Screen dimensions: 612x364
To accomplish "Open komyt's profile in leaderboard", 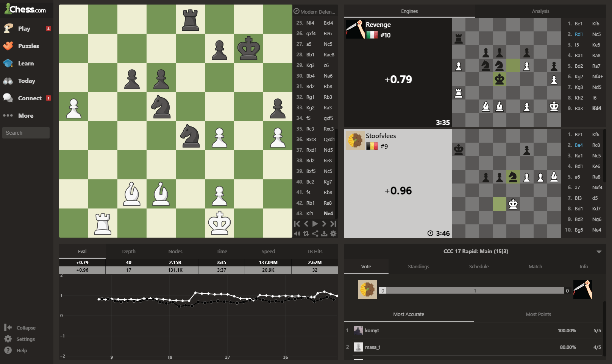I will 372,330.
